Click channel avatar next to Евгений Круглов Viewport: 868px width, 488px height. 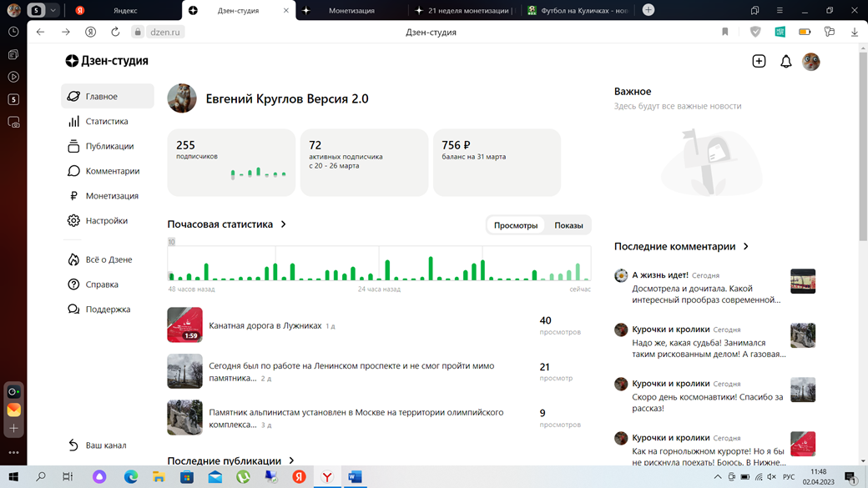(182, 98)
